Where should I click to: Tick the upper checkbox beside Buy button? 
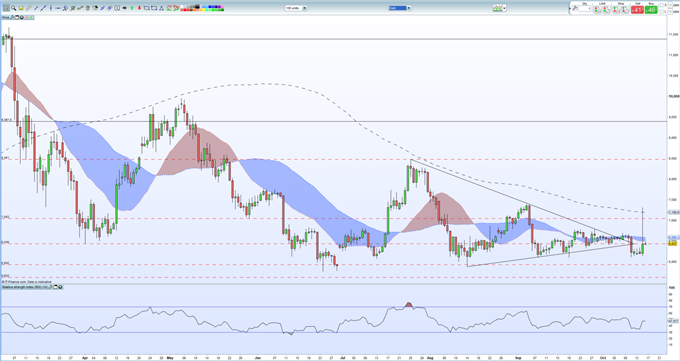click(x=662, y=5)
